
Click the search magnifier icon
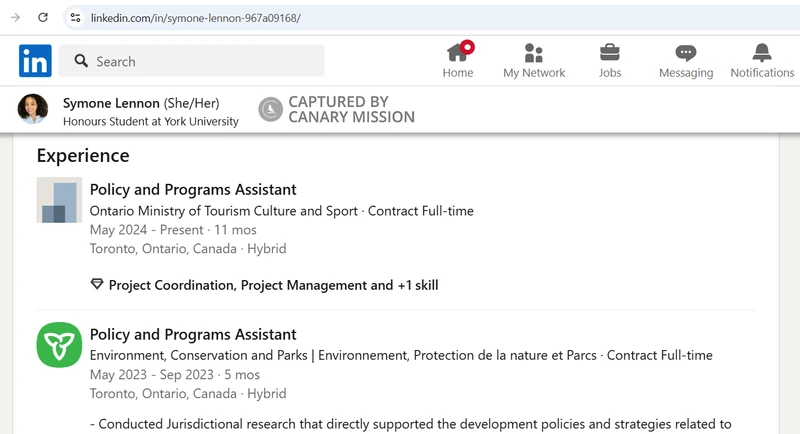point(81,61)
